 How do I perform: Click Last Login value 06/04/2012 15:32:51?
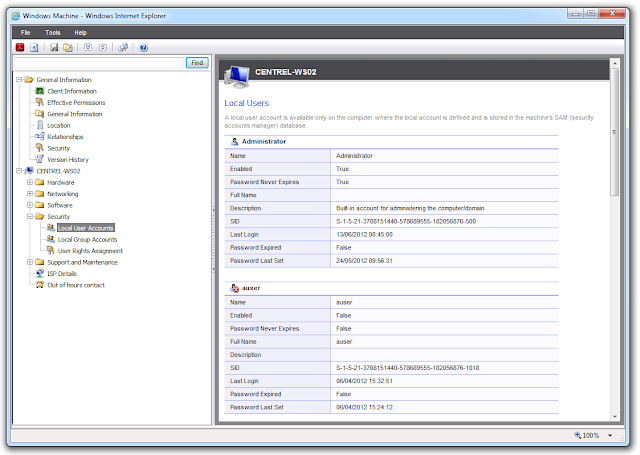pyautogui.click(x=364, y=381)
